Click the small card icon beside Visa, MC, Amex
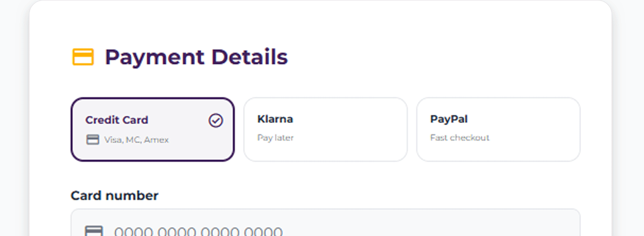Viewport: 644px width, 236px height. [x=93, y=140]
